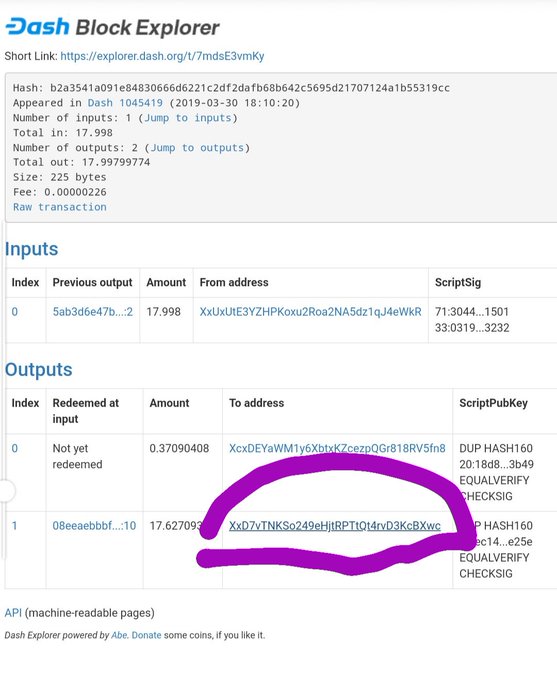The height and width of the screenshot is (680, 557).
Task: Open previous output 5ab3d6e47b...:2
Action: 93,312
